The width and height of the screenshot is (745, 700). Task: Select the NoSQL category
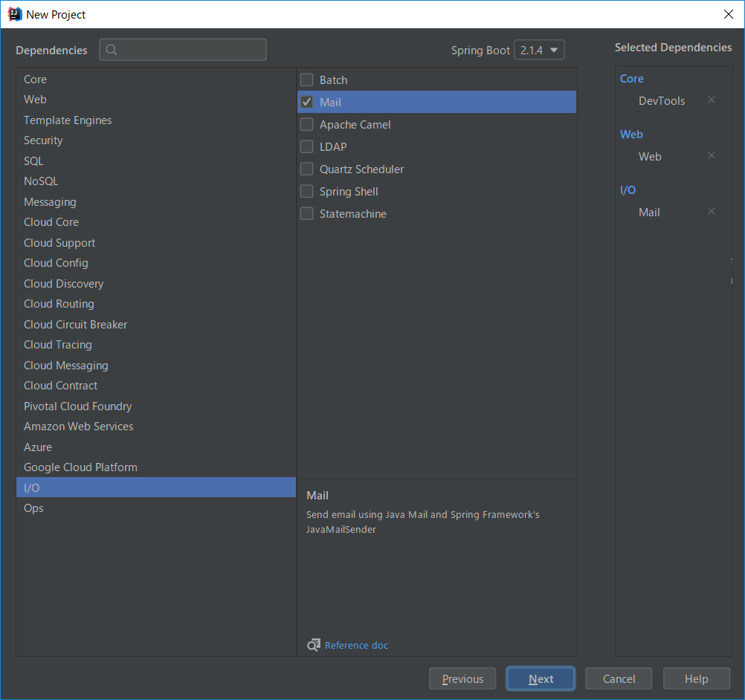pos(156,181)
